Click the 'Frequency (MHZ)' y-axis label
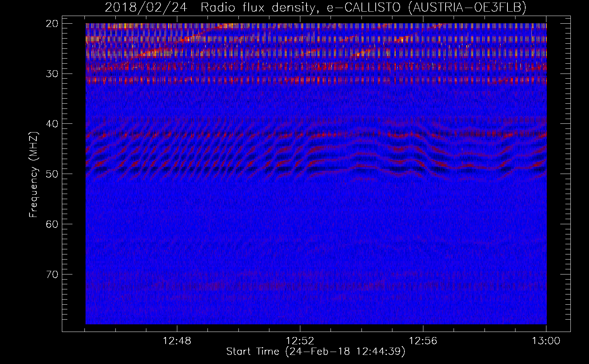 point(33,175)
